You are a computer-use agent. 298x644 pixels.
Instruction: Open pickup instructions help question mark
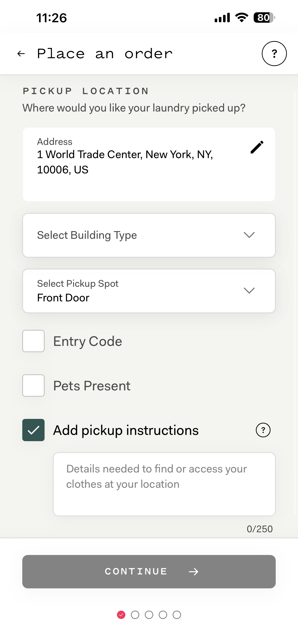pyautogui.click(x=263, y=430)
